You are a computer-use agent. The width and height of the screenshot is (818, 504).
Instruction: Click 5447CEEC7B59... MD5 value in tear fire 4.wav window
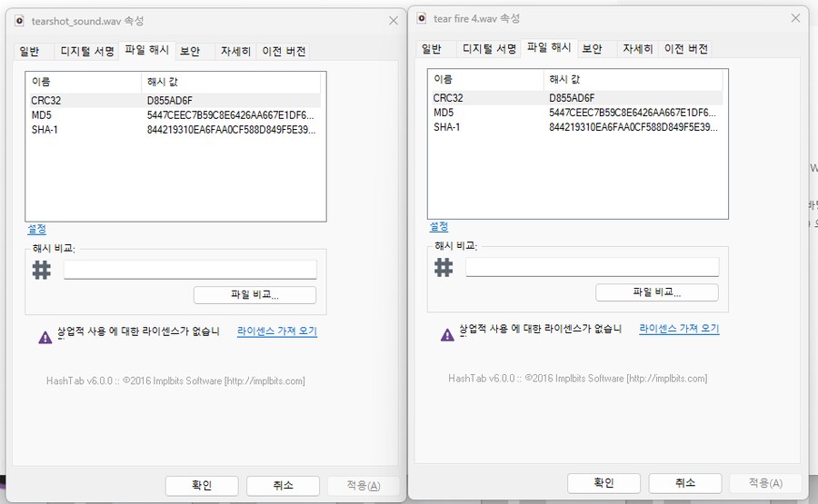point(633,113)
